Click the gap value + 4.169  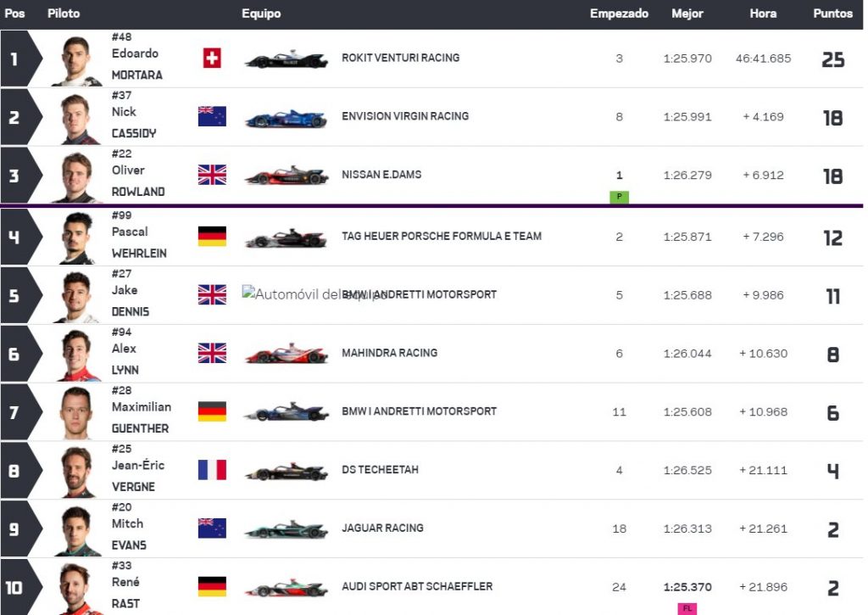click(763, 116)
